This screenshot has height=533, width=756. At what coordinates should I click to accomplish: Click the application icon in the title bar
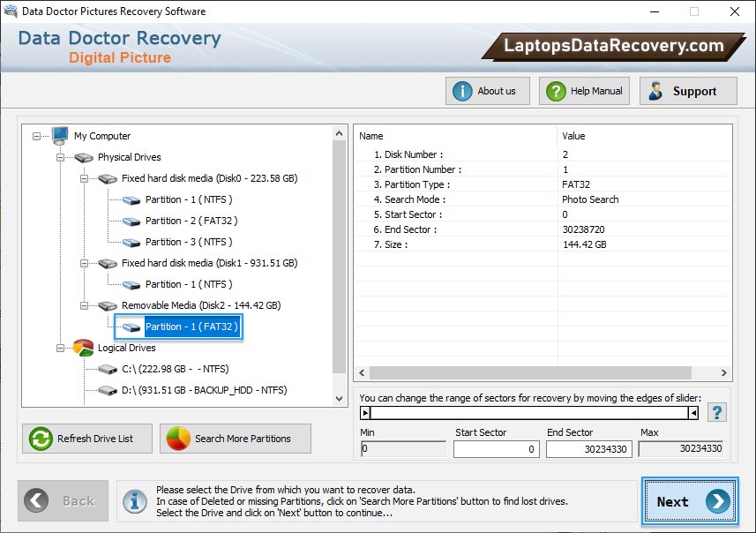tap(11, 11)
